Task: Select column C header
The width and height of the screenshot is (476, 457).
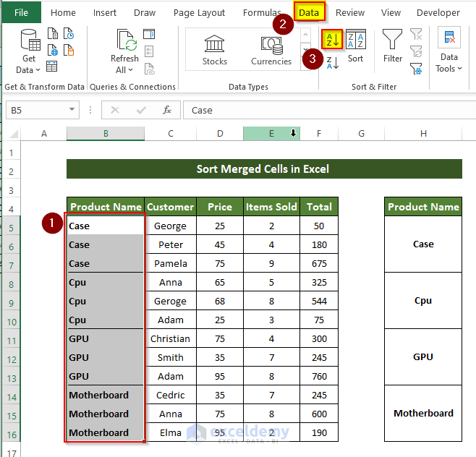Action: pos(171,134)
